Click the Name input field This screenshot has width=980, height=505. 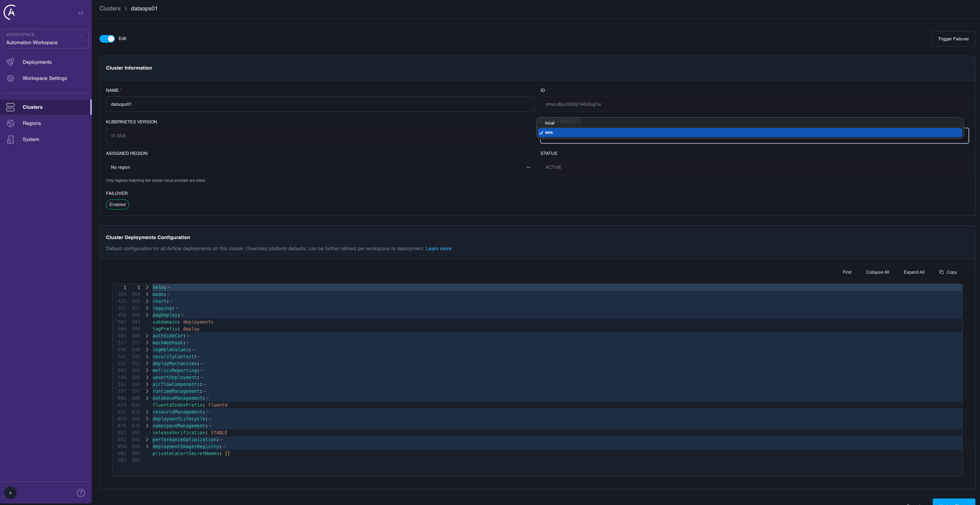coord(320,104)
